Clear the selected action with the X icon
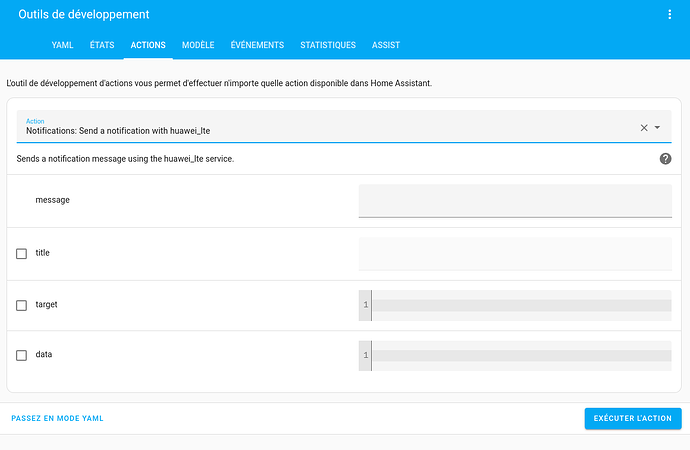The width and height of the screenshot is (690, 450). click(x=644, y=127)
